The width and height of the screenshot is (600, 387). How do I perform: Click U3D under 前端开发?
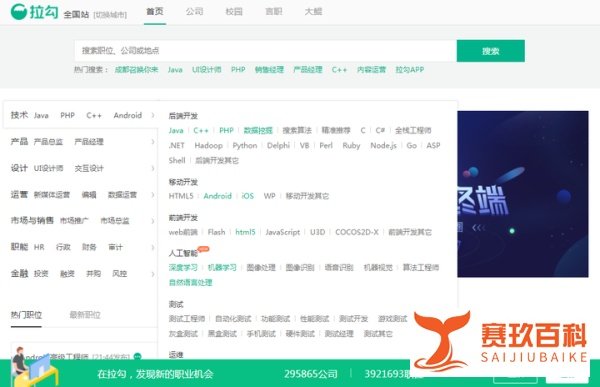coord(318,232)
